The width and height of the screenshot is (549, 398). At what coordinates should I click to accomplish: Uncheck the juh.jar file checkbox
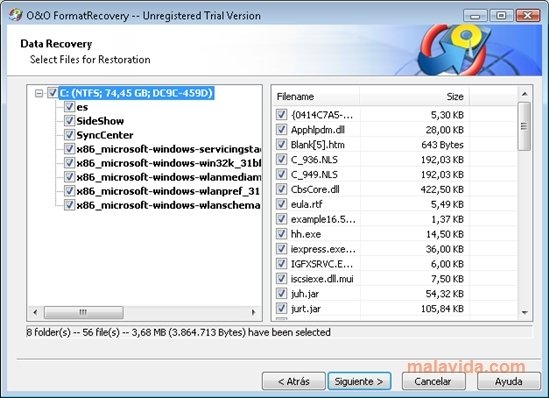tap(282, 293)
